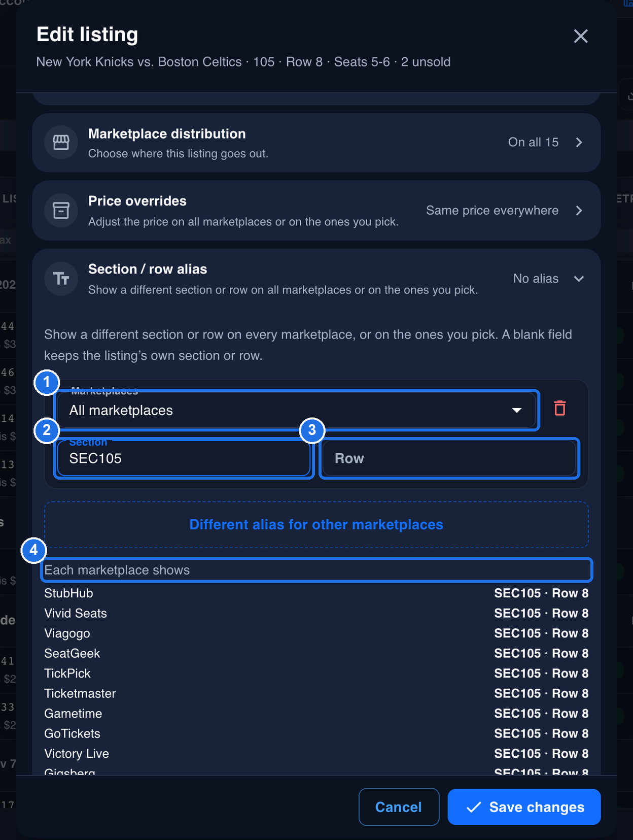Click the SEC105 · Row 8 value for Victory Live
Screen dimensions: 633x840
541,754
